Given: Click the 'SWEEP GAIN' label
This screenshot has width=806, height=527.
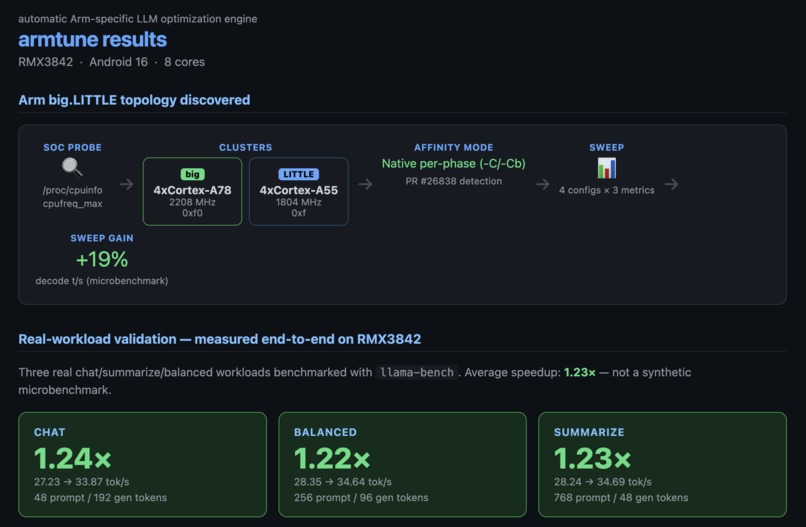Looking at the screenshot, I should [102, 238].
